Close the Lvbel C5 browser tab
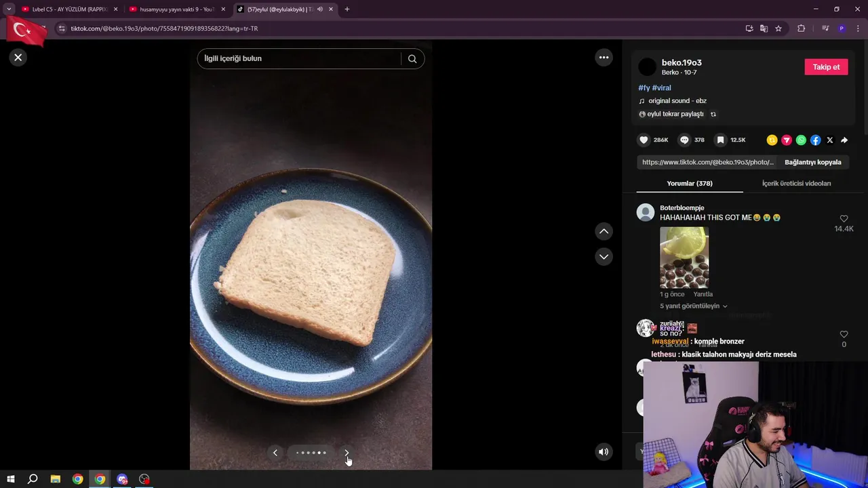This screenshot has height=488, width=868. tap(115, 9)
